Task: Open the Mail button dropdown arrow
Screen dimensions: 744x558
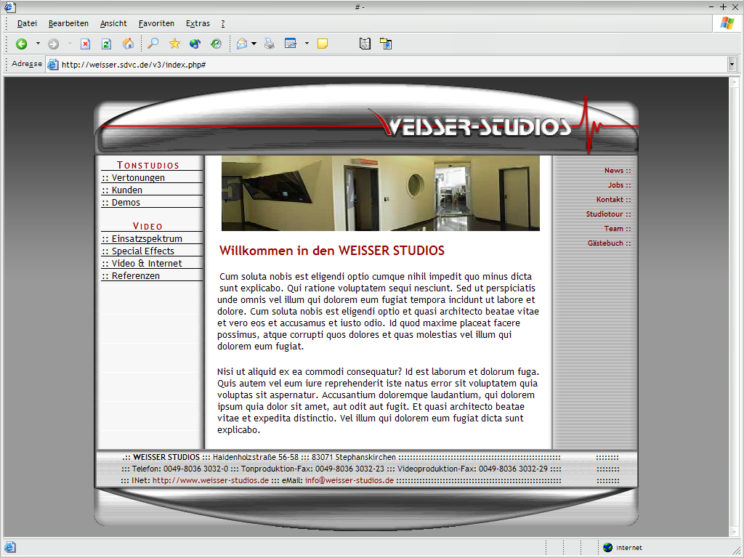Action: 254,44
